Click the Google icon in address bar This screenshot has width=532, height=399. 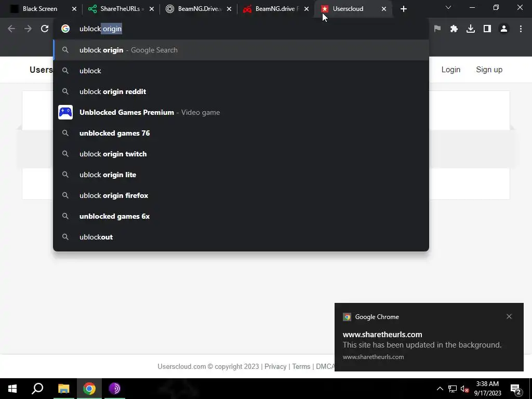tap(65, 29)
